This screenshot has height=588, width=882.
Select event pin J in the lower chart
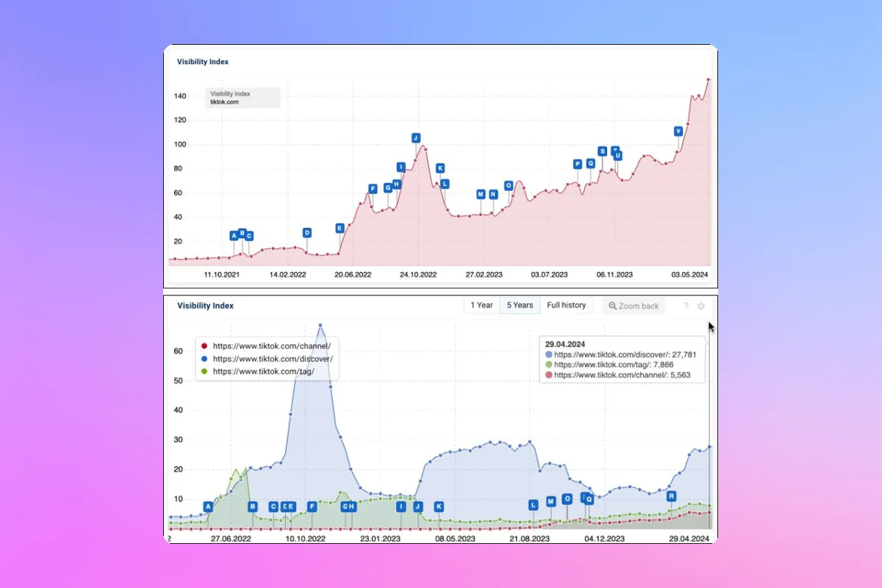[x=418, y=506]
